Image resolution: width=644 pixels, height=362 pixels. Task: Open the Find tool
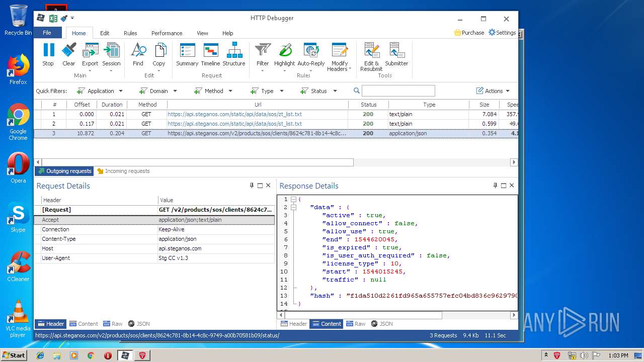138,55
